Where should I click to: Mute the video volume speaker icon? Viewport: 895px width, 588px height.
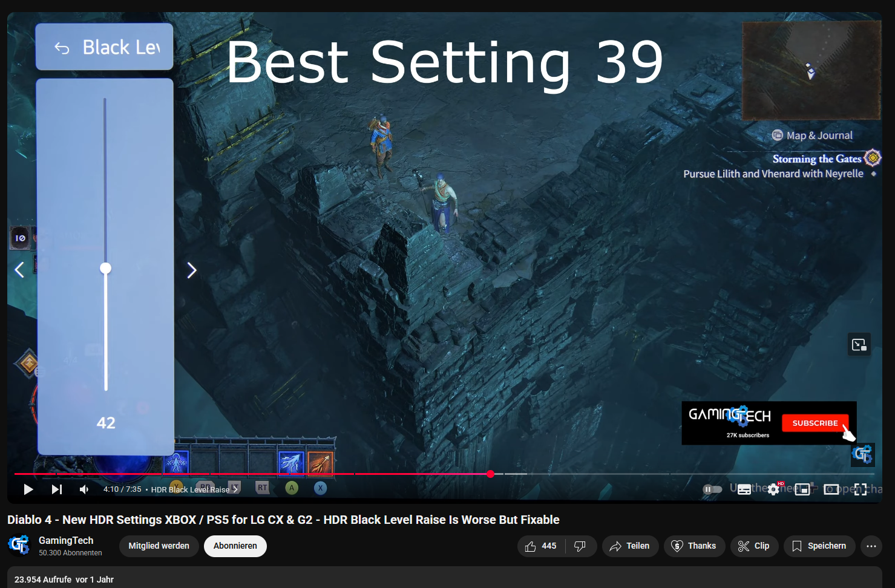coord(84,489)
